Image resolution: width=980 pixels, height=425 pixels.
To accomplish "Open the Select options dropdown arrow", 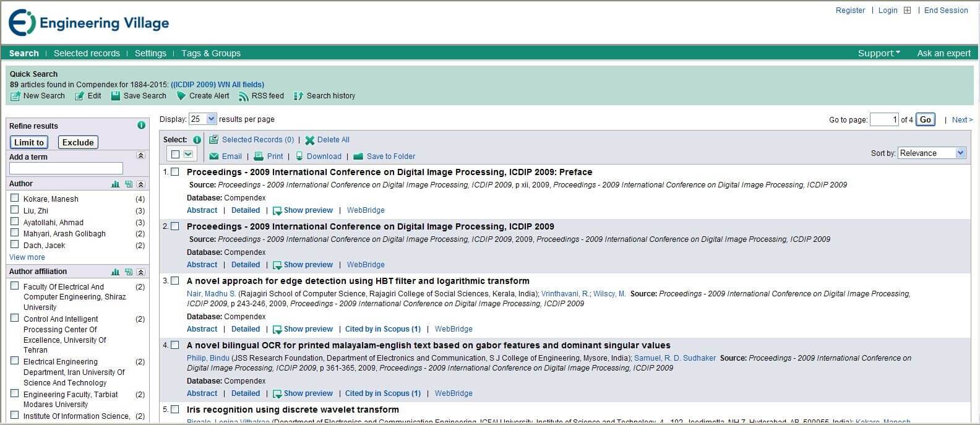I will click(188, 154).
